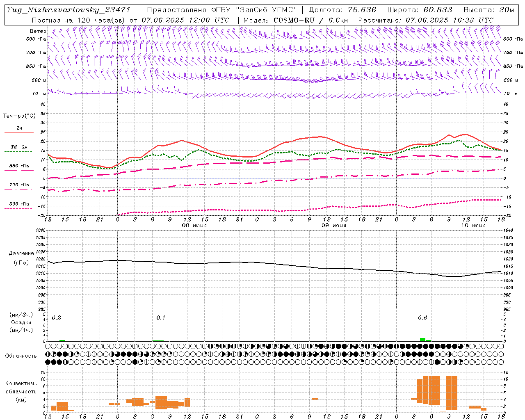Click the (мм/1ч.) precipitation unit label
The width and height of the screenshot is (525, 420).
21,330
